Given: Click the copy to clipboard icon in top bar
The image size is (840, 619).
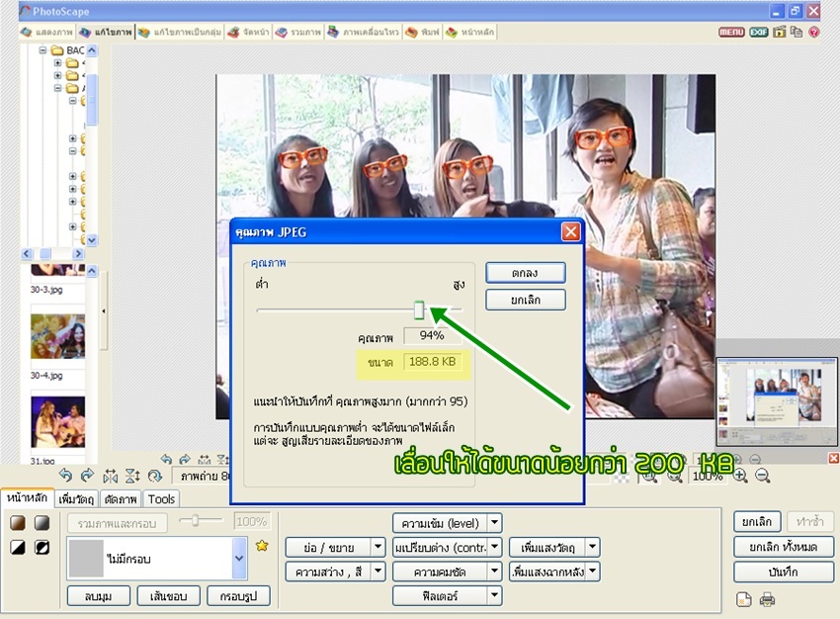Looking at the screenshot, I should tap(797, 32).
